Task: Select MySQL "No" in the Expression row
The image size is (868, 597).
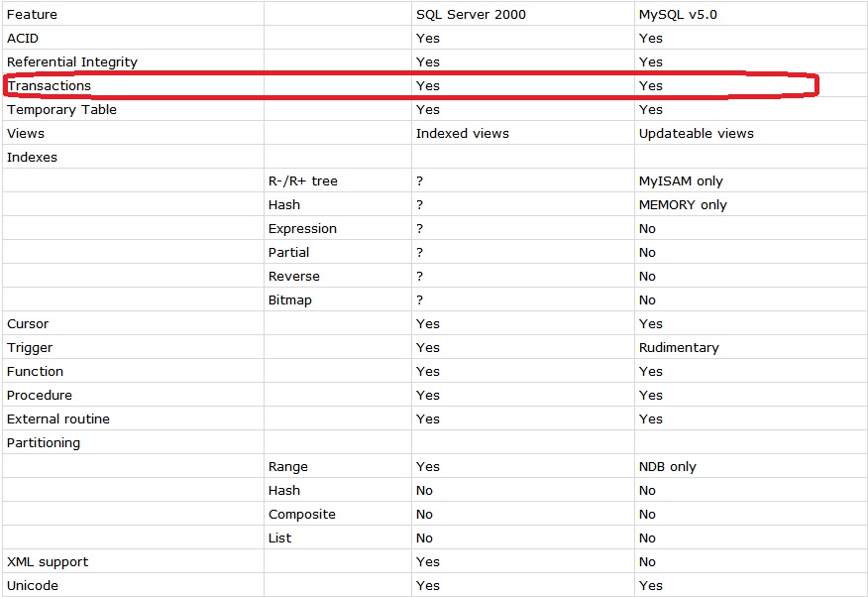Action: (647, 229)
